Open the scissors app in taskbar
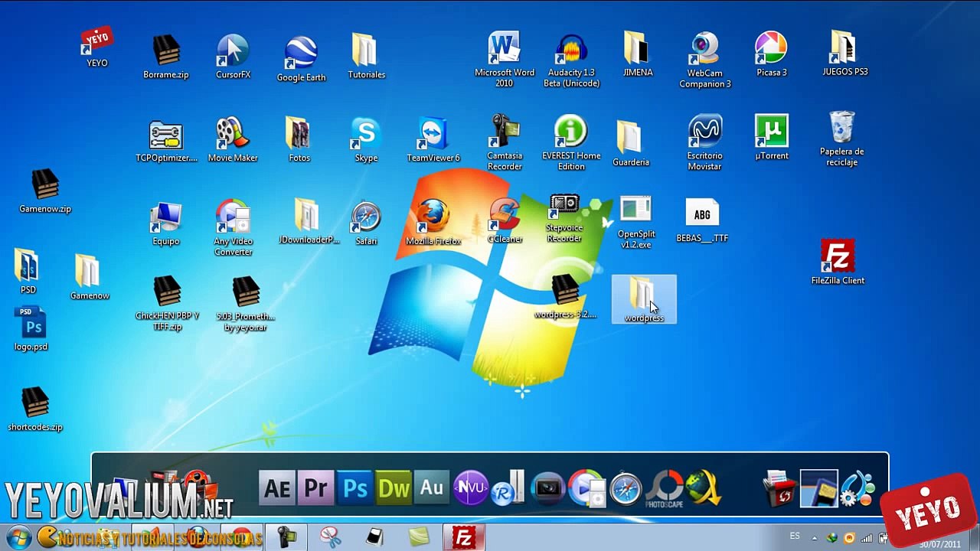Viewport: 980px width, 551px height. coord(331,537)
